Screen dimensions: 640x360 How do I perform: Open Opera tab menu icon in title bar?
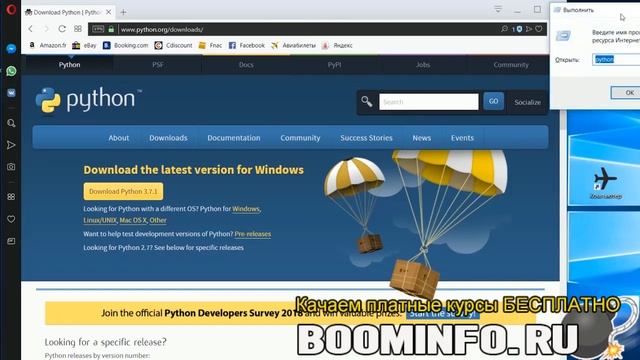(498, 9)
